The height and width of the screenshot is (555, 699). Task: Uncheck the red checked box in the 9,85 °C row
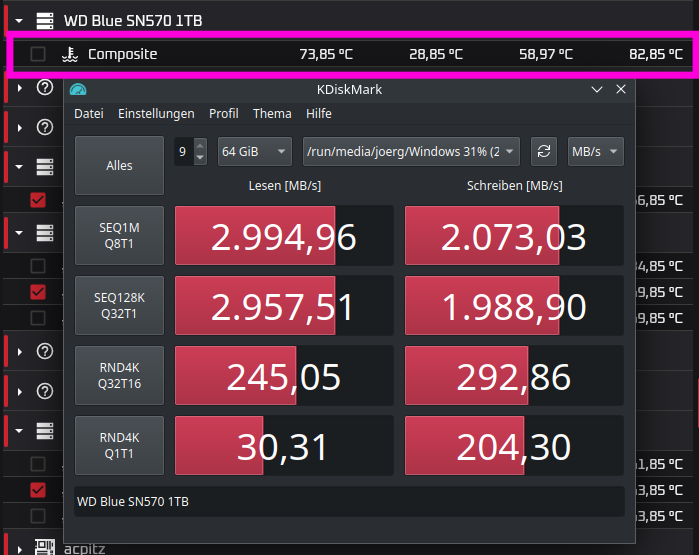38,292
